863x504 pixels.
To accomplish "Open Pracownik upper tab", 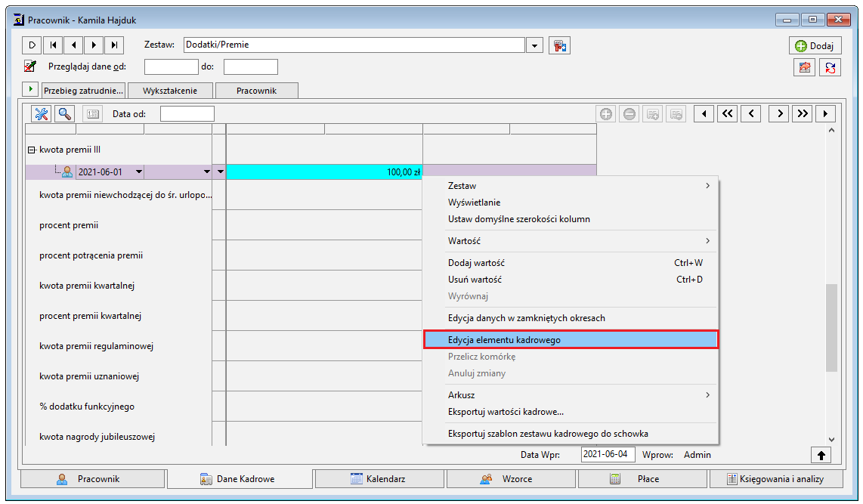I will coord(256,91).
